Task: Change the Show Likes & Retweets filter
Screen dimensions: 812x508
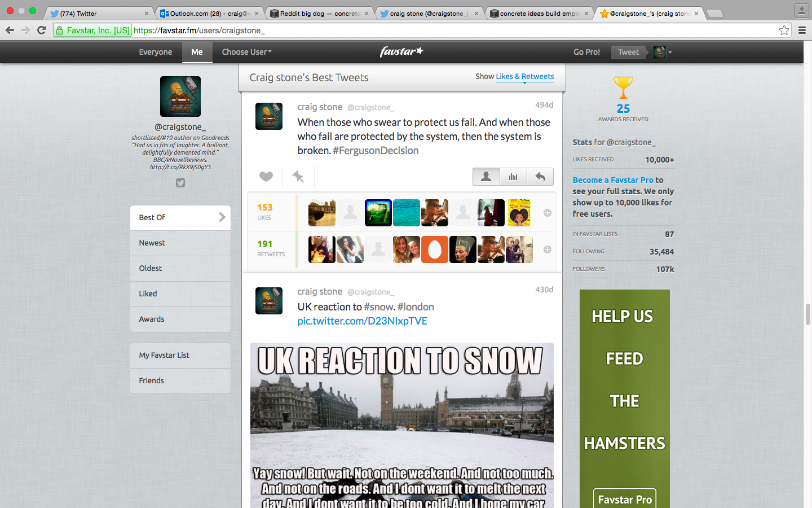Action: coord(524,77)
